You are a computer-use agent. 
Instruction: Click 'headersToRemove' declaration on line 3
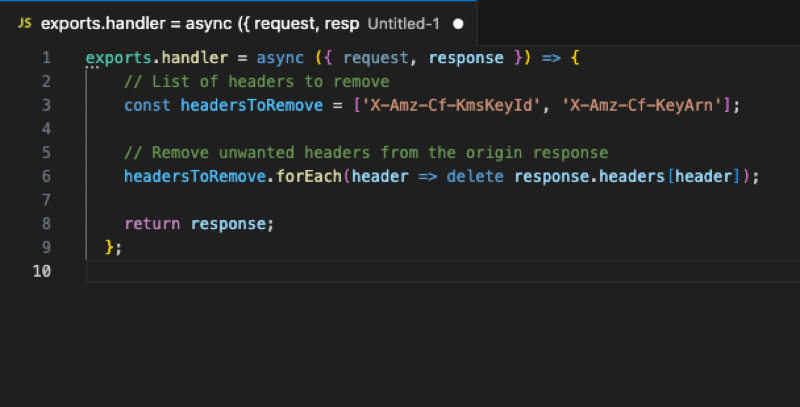tap(252, 105)
